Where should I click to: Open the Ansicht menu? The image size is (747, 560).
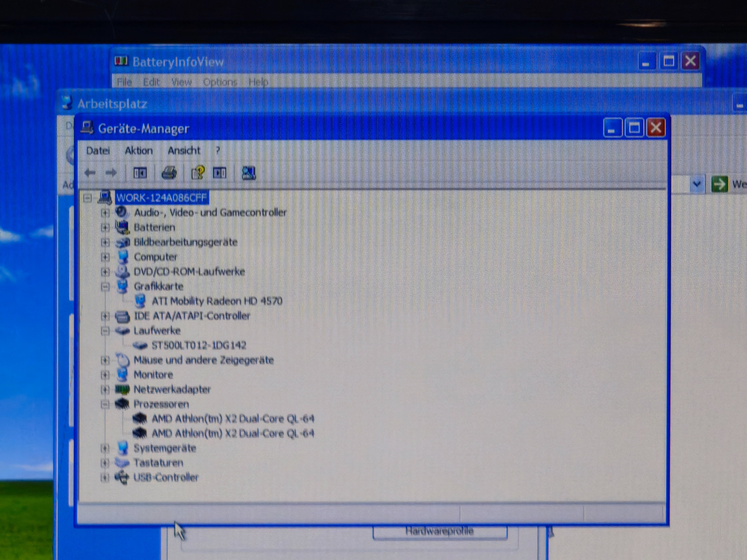(x=184, y=151)
